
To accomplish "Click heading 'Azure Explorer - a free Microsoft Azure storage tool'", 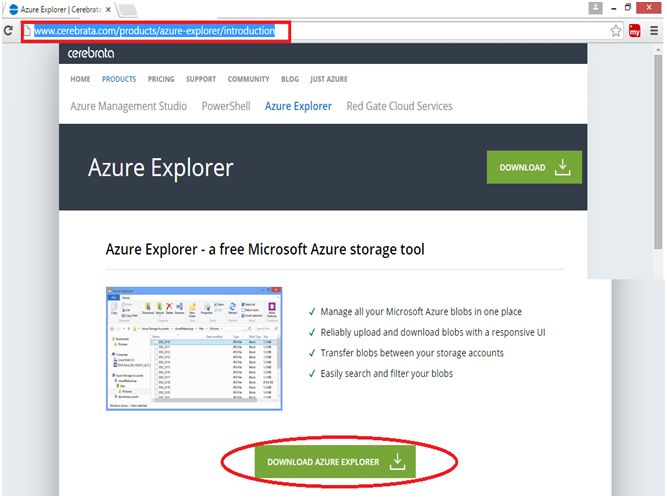I will tap(265, 249).
